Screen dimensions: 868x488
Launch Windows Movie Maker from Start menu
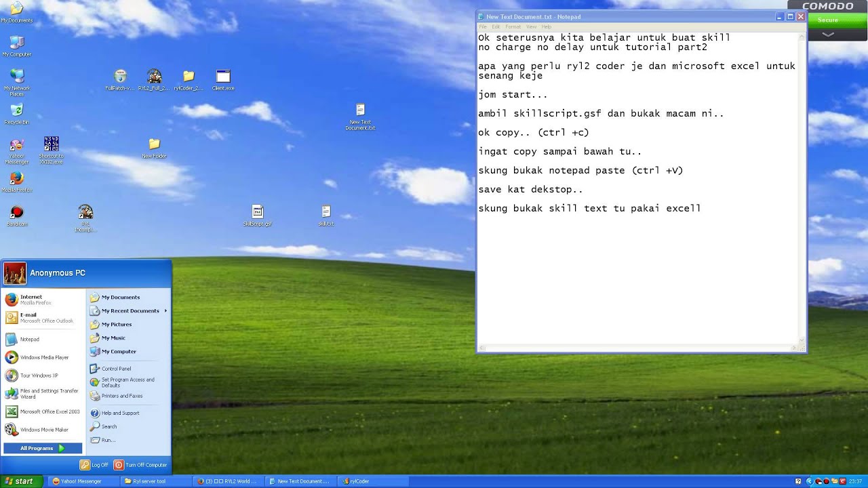tap(43, 430)
